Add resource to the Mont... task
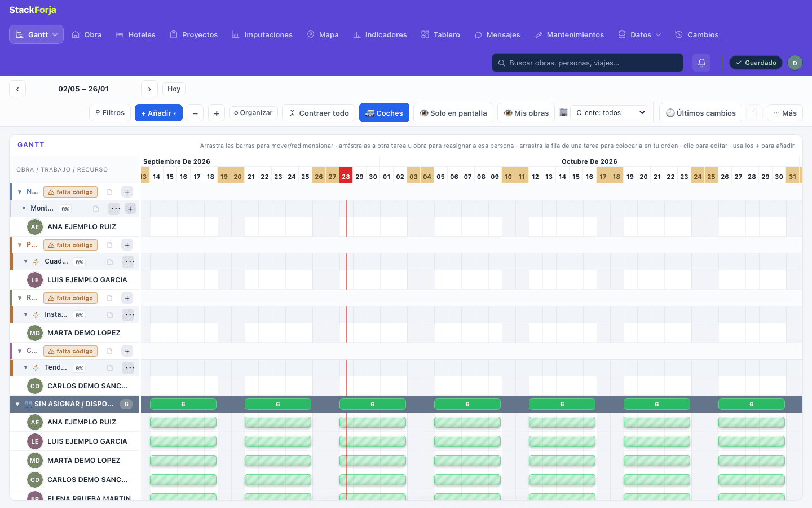 pyautogui.click(x=130, y=209)
